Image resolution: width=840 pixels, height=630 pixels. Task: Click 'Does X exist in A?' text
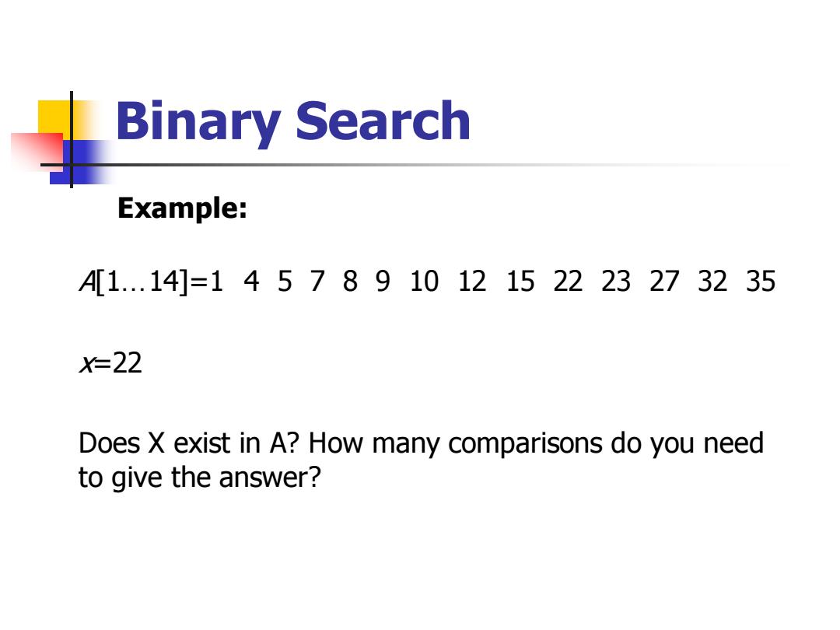tap(189, 443)
